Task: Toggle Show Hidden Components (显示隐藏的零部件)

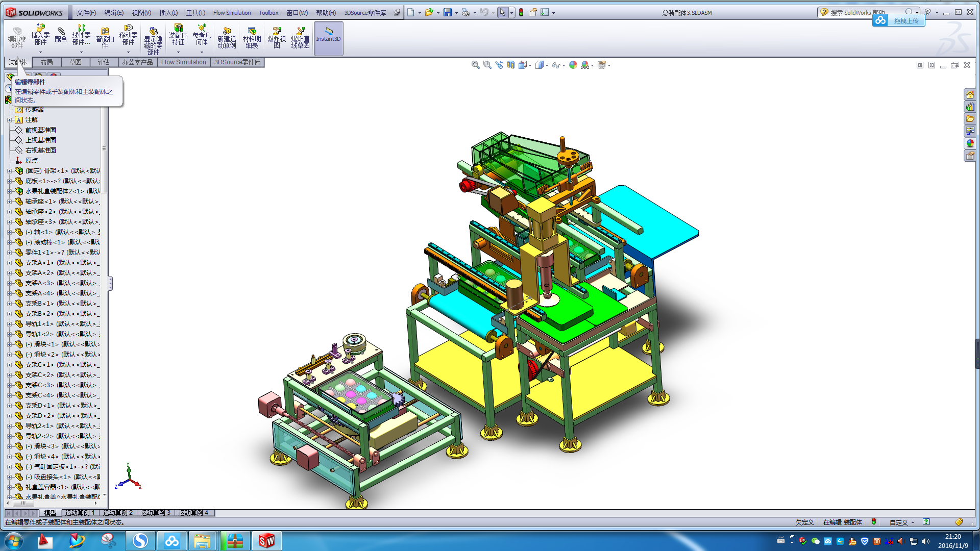Action: tap(153, 39)
